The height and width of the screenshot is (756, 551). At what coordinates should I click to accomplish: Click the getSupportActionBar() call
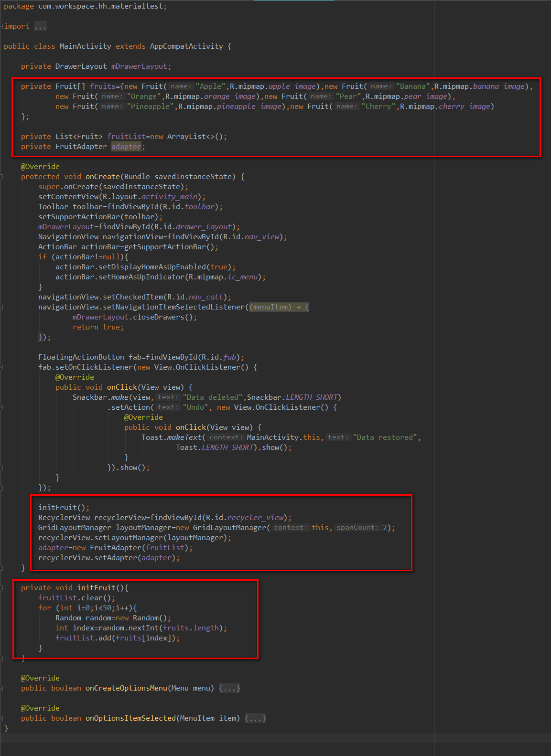pos(169,247)
